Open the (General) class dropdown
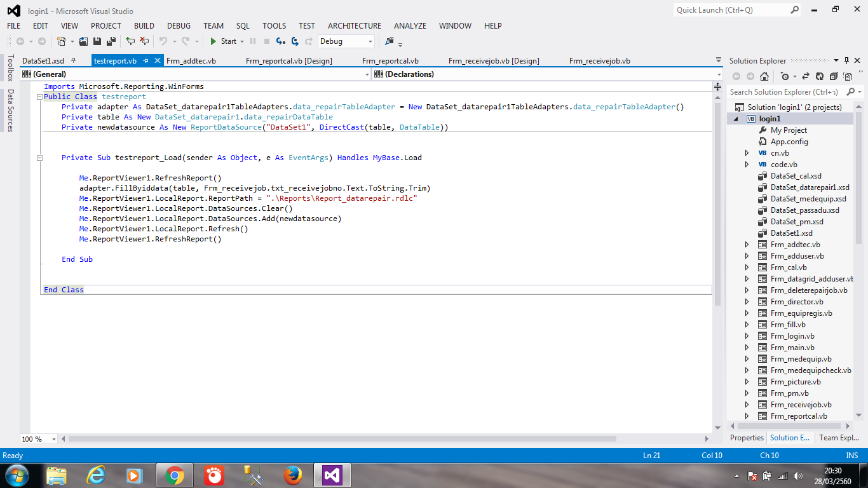868x488 pixels. (195, 74)
